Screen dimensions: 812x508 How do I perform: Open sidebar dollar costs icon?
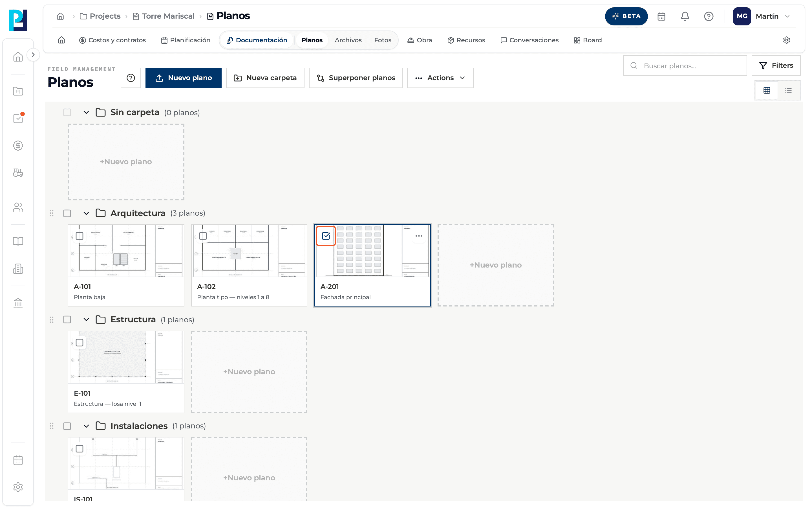click(18, 145)
